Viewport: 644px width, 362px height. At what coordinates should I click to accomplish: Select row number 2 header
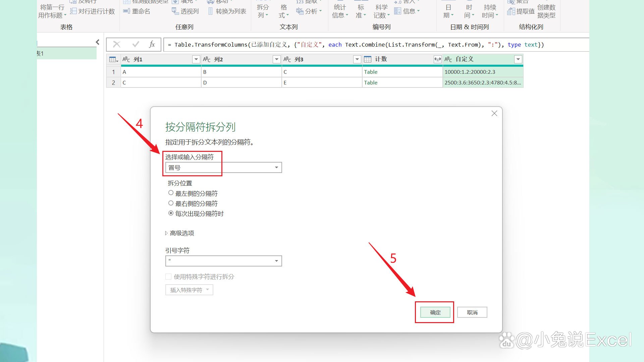point(113,82)
